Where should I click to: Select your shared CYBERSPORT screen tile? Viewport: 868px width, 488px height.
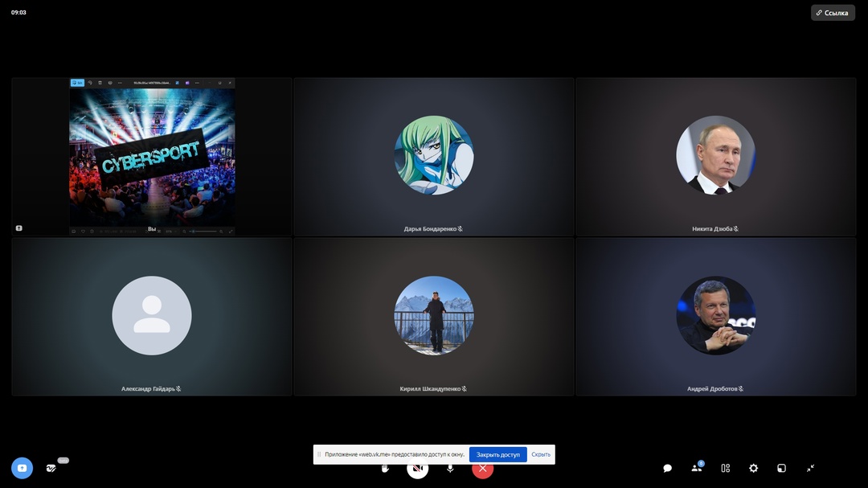click(152, 157)
